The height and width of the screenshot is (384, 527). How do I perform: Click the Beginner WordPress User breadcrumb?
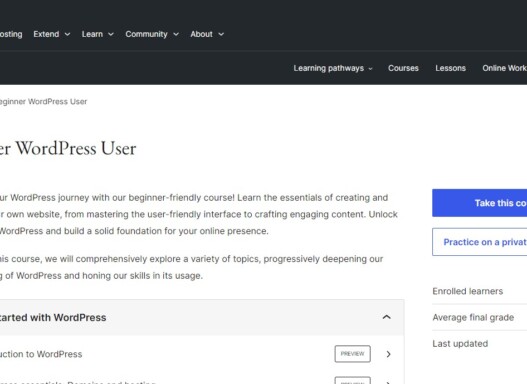pos(43,101)
